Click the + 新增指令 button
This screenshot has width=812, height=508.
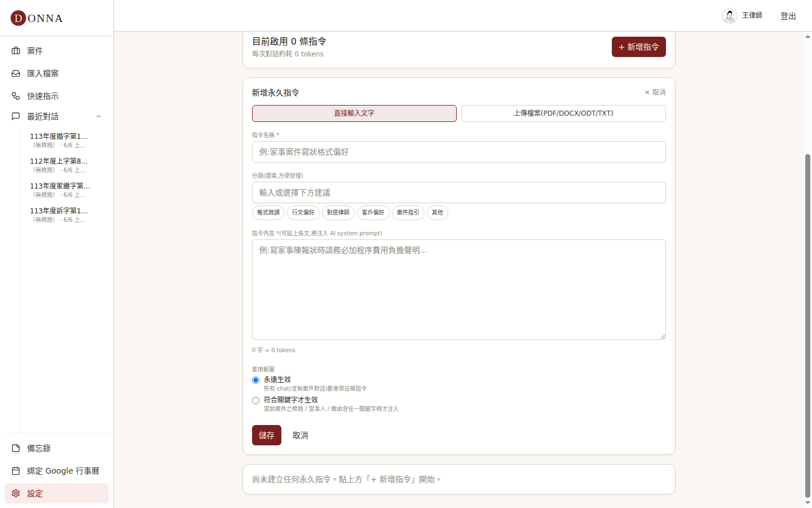pos(639,47)
